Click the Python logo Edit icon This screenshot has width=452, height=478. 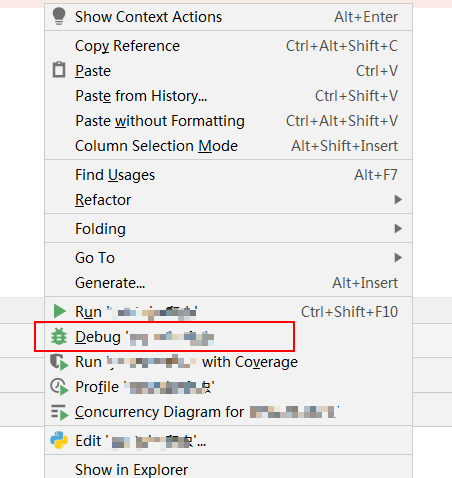[59, 440]
